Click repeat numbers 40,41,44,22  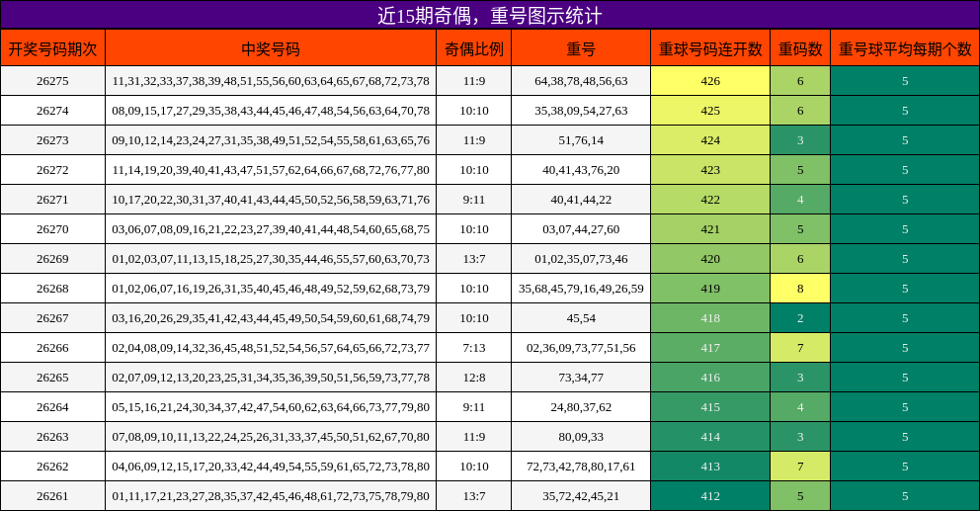581,200
